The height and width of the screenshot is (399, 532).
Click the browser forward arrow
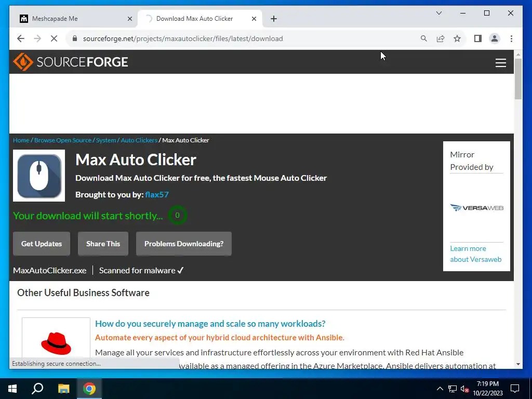37,38
